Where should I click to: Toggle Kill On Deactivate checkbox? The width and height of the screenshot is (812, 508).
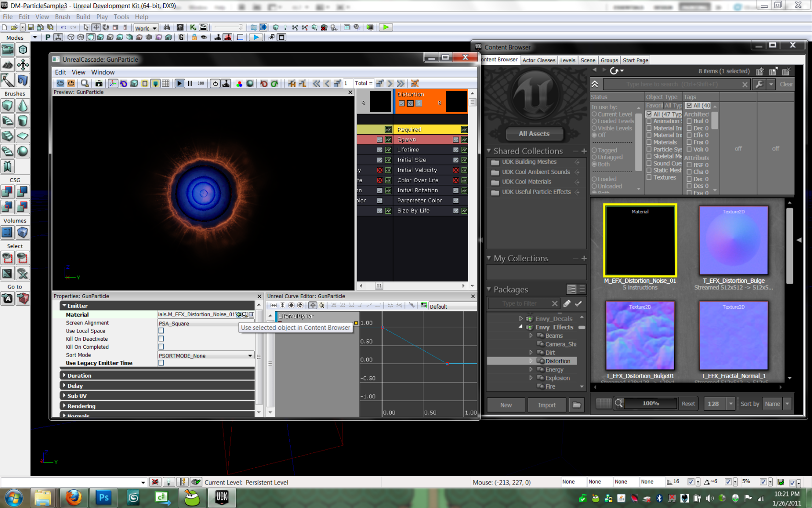point(161,339)
